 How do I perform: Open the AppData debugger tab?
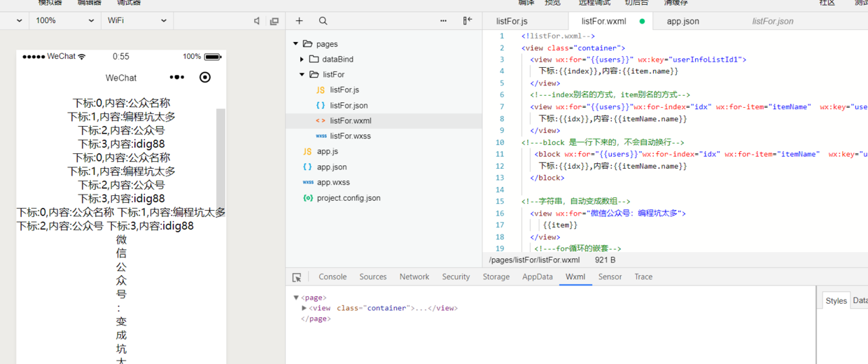(537, 276)
